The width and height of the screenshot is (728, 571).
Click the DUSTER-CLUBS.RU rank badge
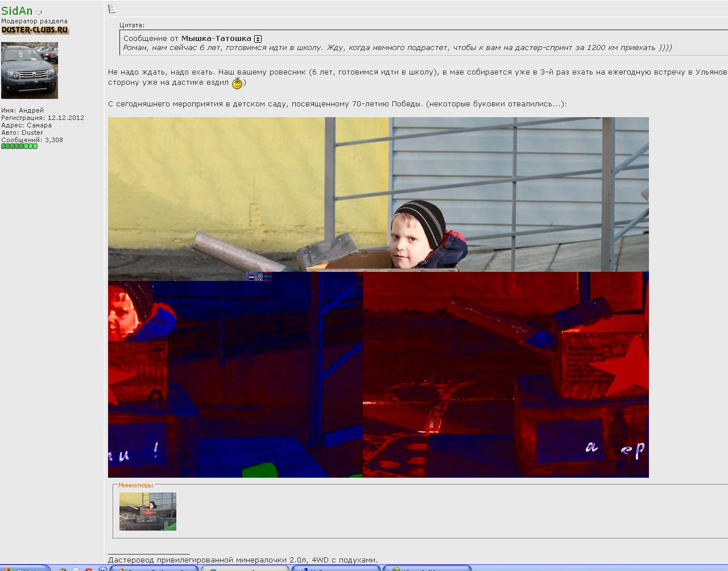point(35,30)
